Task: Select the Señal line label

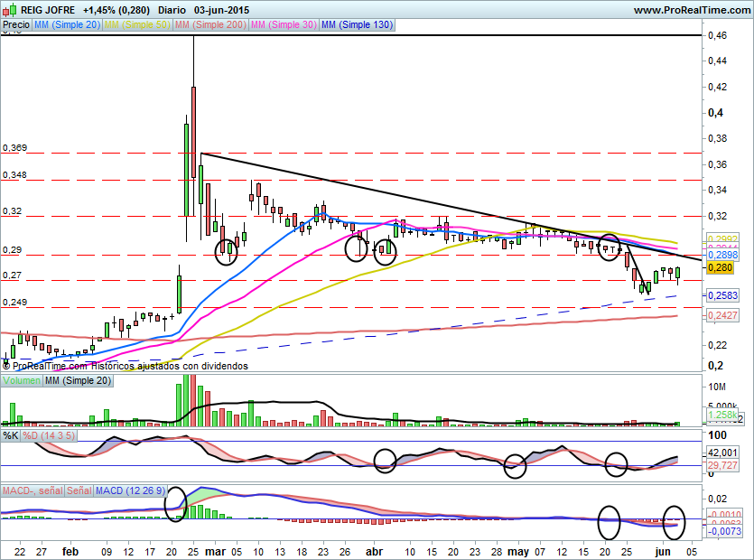Action: [x=79, y=490]
